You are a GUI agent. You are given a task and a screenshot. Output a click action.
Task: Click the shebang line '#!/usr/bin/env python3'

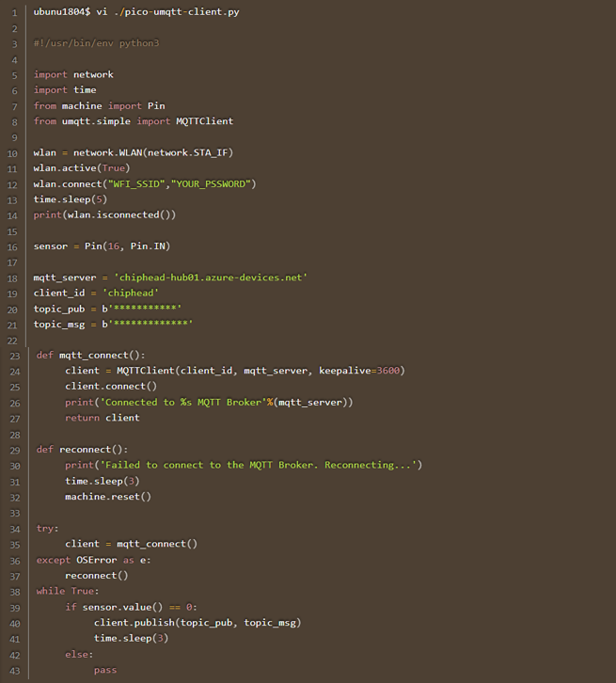pos(96,43)
